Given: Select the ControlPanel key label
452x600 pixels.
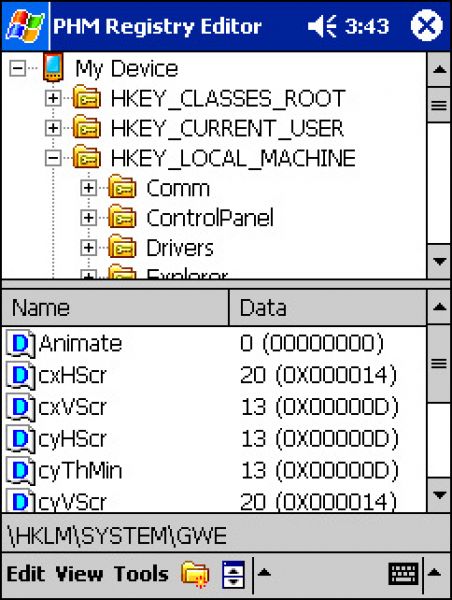Looking at the screenshot, I should (x=210, y=218).
